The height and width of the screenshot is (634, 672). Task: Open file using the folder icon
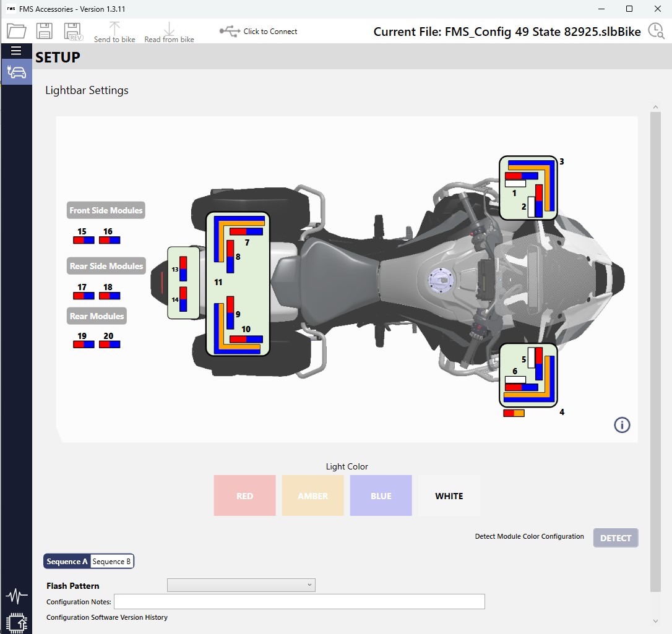tap(16, 31)
